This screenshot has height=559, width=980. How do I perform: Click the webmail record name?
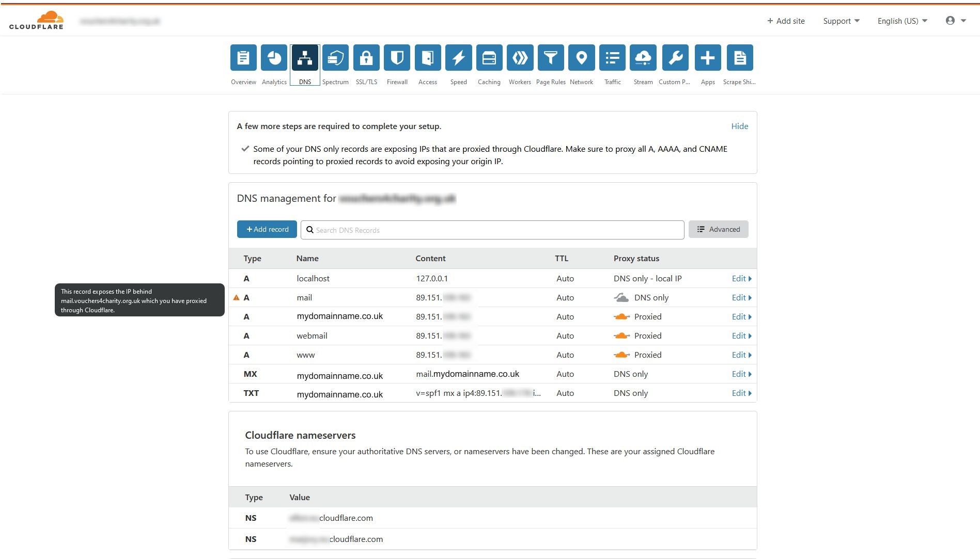coord(312,336)
